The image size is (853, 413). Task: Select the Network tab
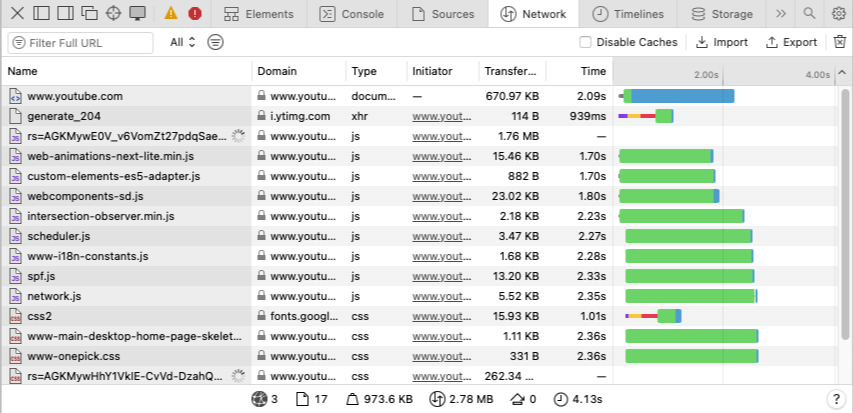533,14
